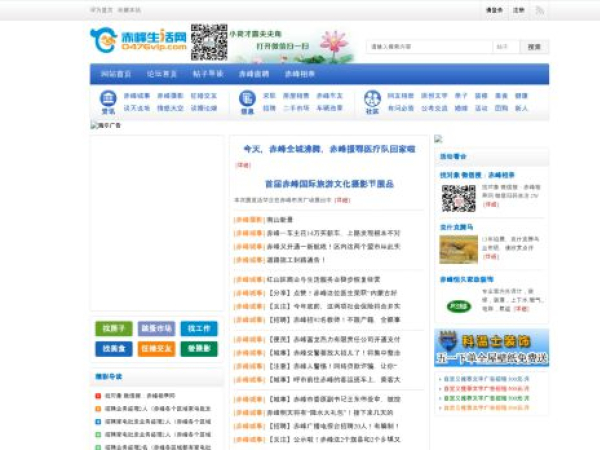Open 赤峰相亲 in the navigation bar
This screenshot has width=600, height=450.
coord(300,74)
